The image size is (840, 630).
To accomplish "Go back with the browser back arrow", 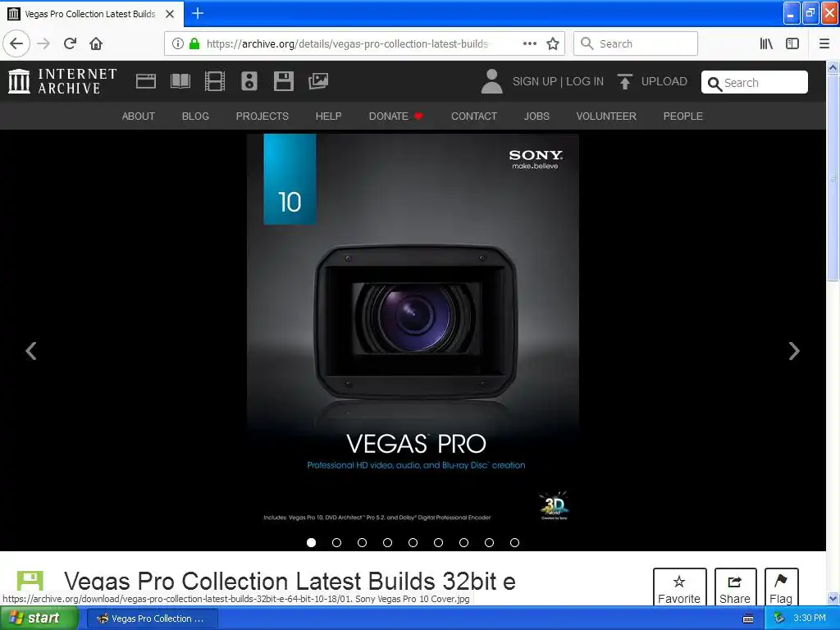I will point(16,43).
